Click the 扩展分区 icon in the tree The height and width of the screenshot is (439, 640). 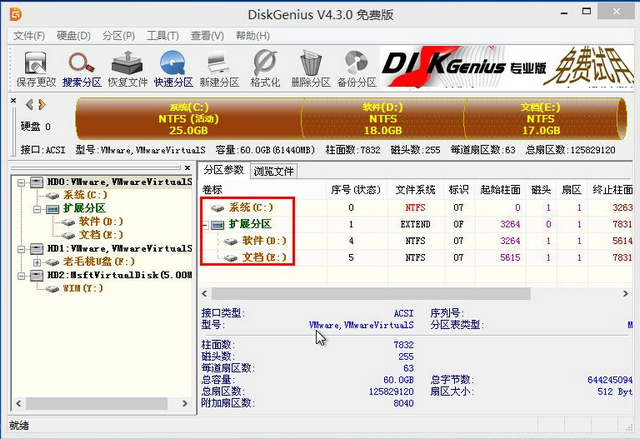[53, 209]
